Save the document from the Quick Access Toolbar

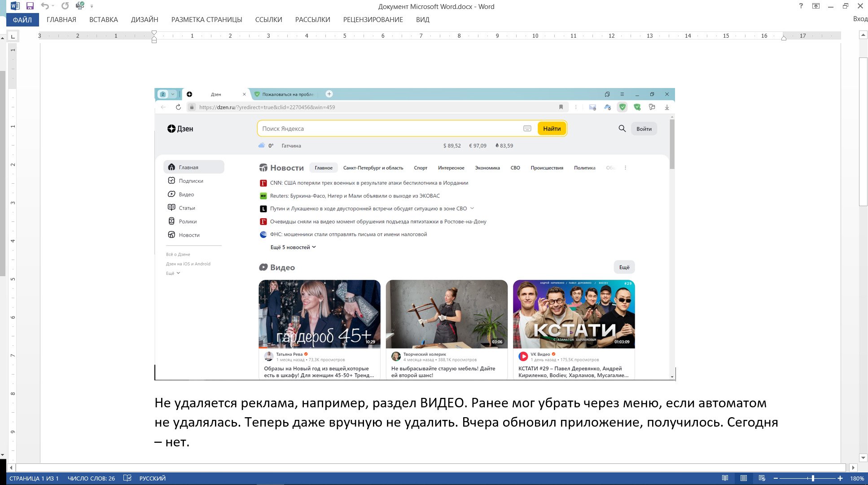pyautogui.click(x=30, y=6)
